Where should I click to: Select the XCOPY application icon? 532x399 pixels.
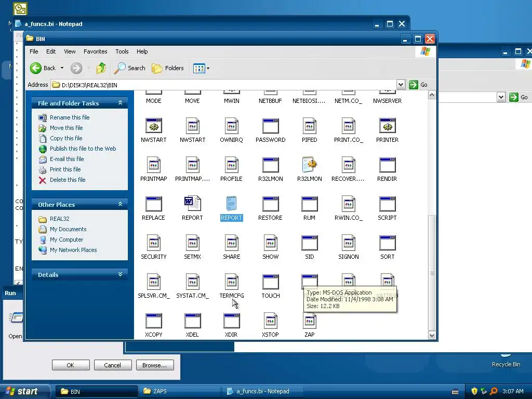[x=153, y=321]
